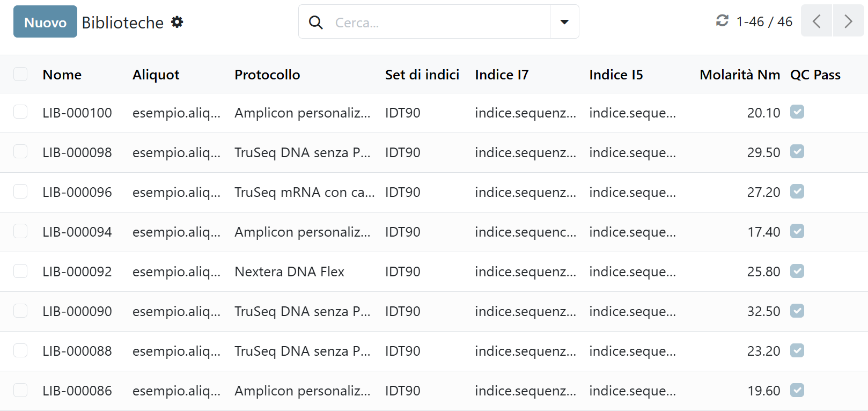This screenshot has width=868, height=411.
Task: Click the refresh icon beside 1-46 / 46
Action: [x=722, y=21]
